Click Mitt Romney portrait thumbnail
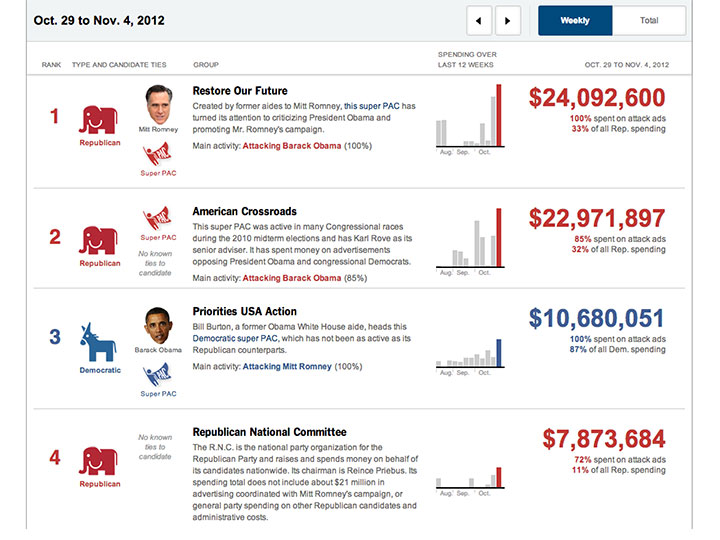 [x=158, y=105]
